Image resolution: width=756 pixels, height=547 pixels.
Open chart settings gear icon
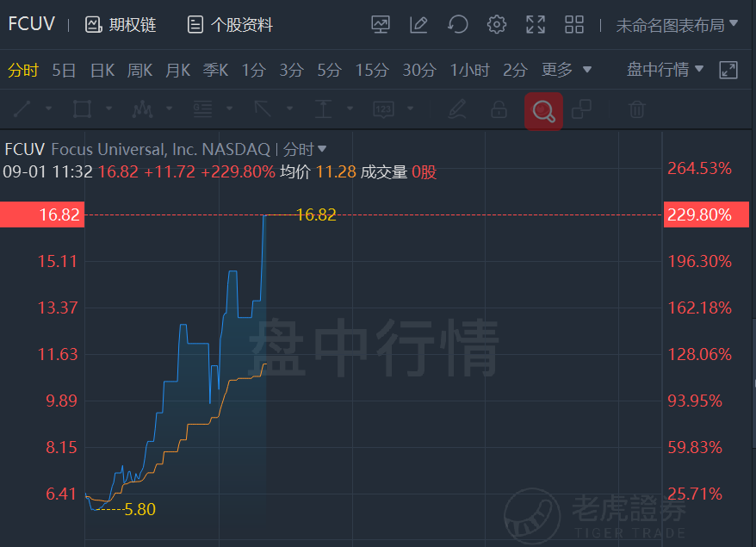(x=497, y=25)
